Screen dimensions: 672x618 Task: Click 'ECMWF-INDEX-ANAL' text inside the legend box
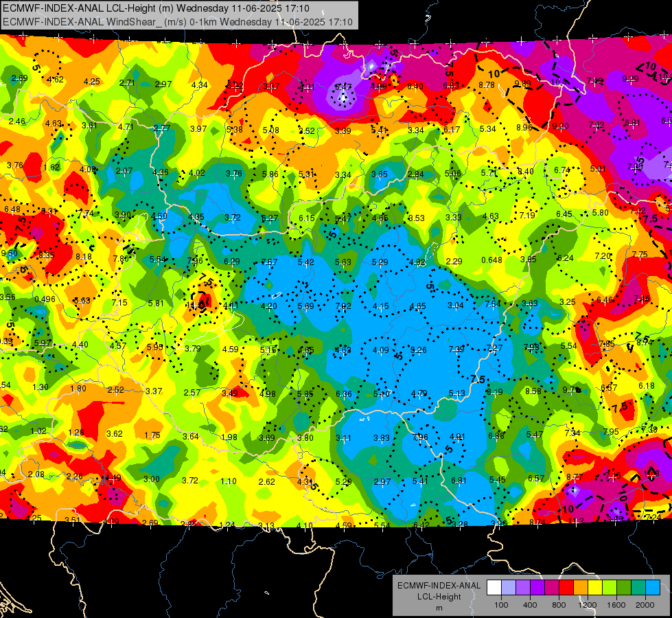pyautogui.click(x=439, y=586)
